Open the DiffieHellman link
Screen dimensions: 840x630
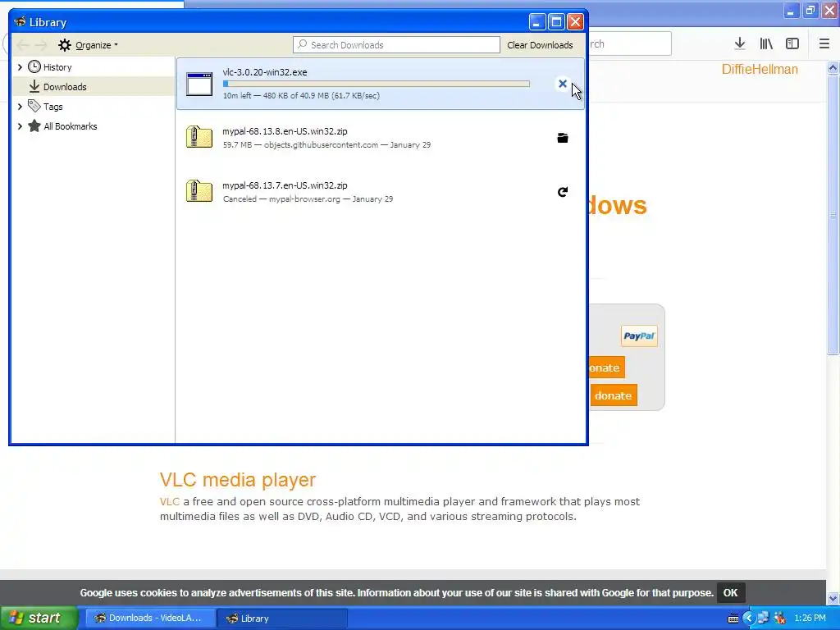[x=760, y=69]
